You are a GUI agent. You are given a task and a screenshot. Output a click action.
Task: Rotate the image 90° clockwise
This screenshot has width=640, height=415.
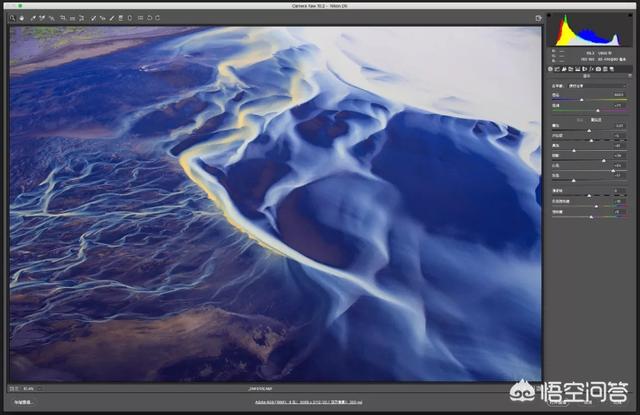[160, 18]
